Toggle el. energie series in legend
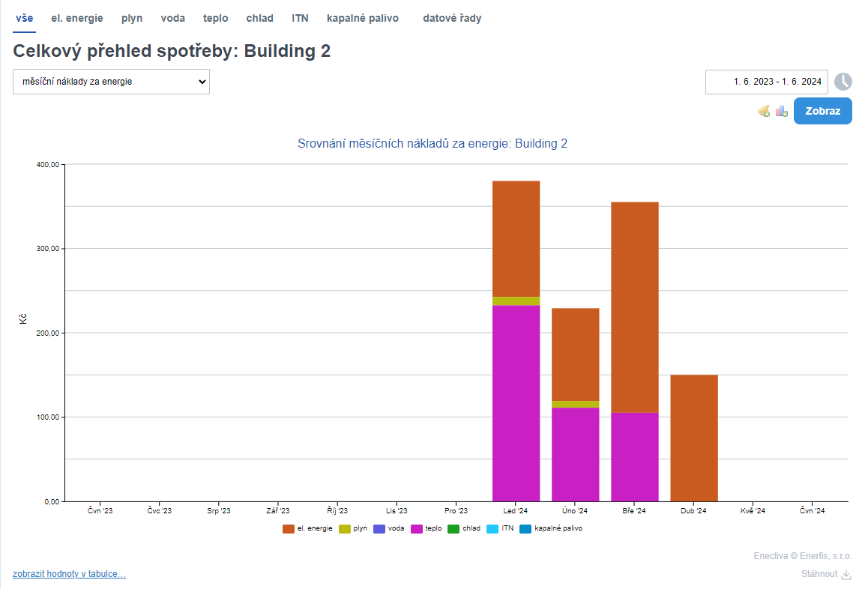This screenshot has height=589, width=868. pos(307,528)
